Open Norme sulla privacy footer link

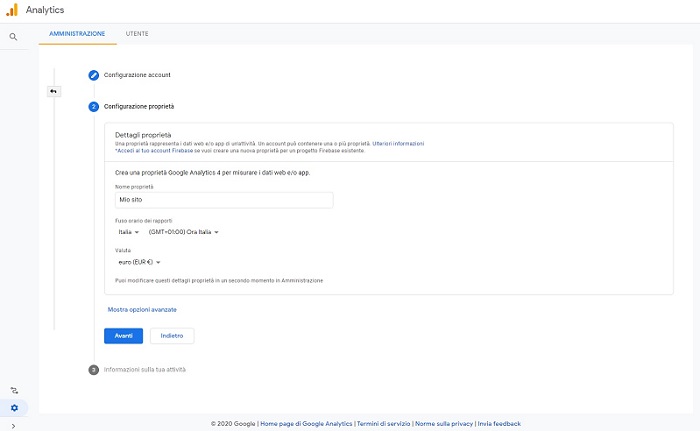click(x=444, y=423)
